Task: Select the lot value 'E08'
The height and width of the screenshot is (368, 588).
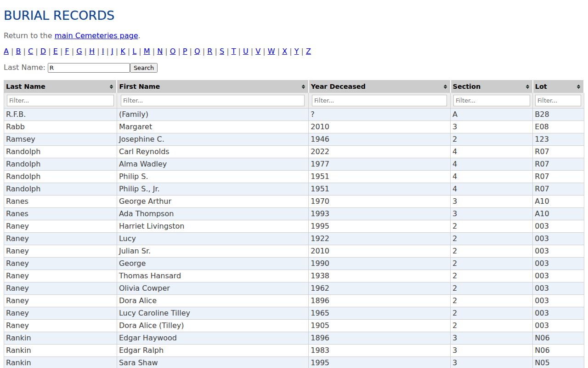Action: (x=558, y=127)
